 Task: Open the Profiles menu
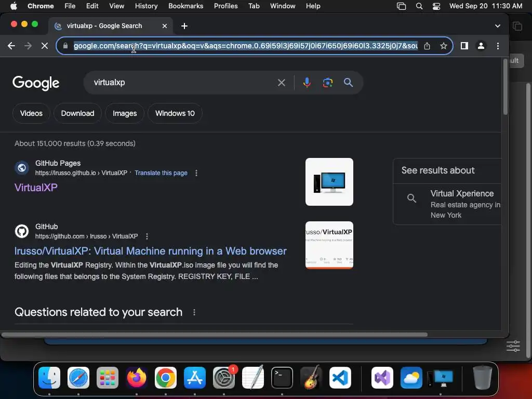225,6
